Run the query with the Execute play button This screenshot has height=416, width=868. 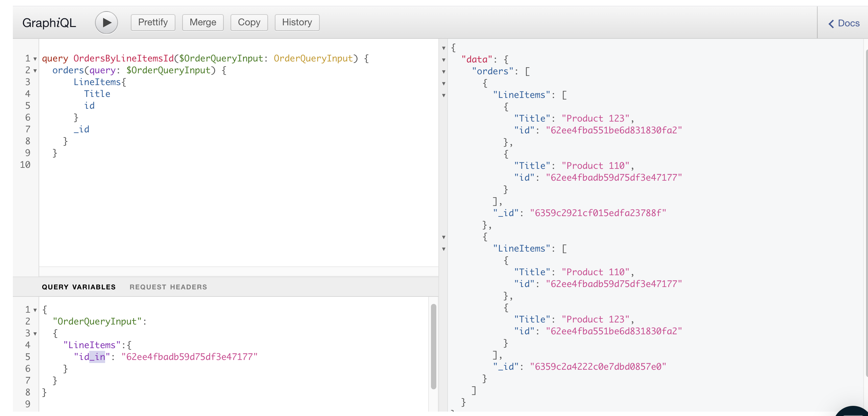point(106,23)
